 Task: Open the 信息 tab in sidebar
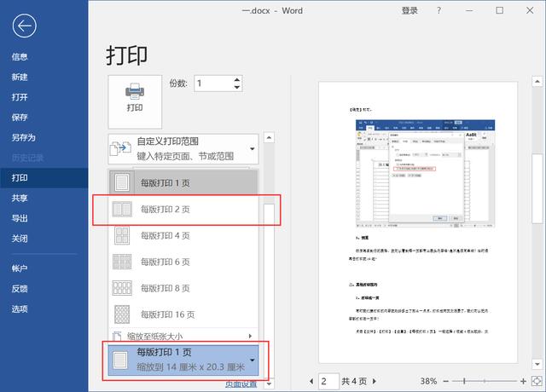[x=20, y=57]
